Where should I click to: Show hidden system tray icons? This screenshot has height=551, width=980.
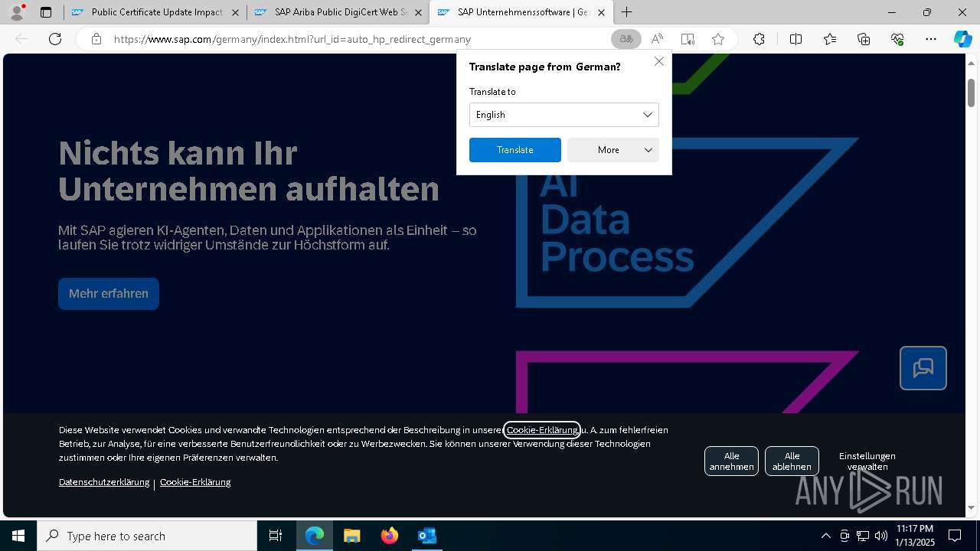[825, 536]
